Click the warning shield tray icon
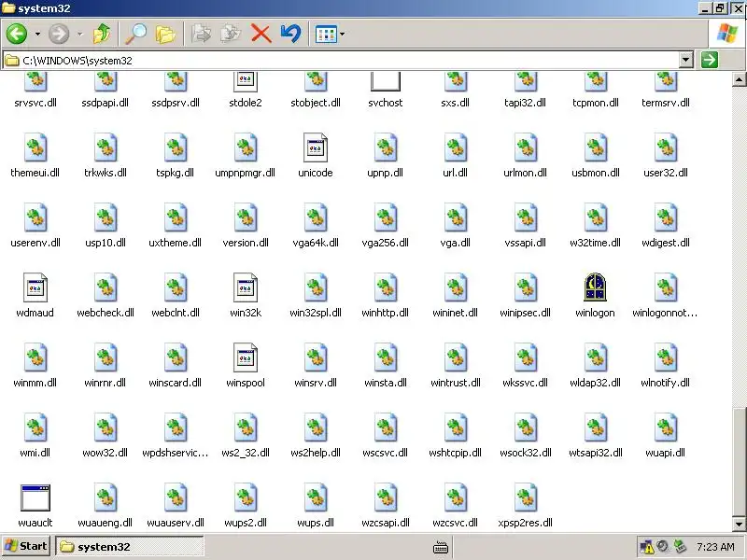747x560 pixels. [x=646, y=546]
